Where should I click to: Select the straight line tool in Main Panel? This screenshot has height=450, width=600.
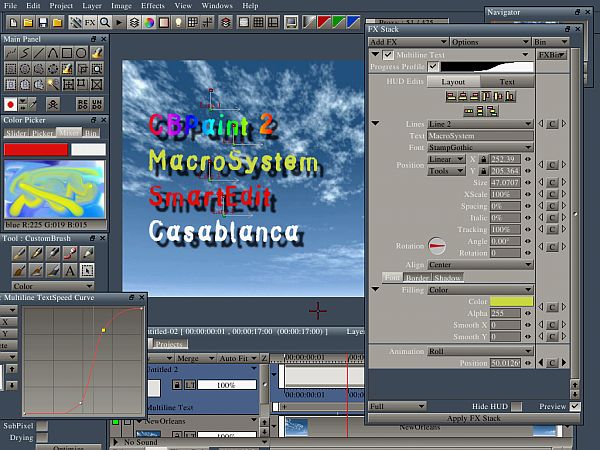(x=39, y=53)
